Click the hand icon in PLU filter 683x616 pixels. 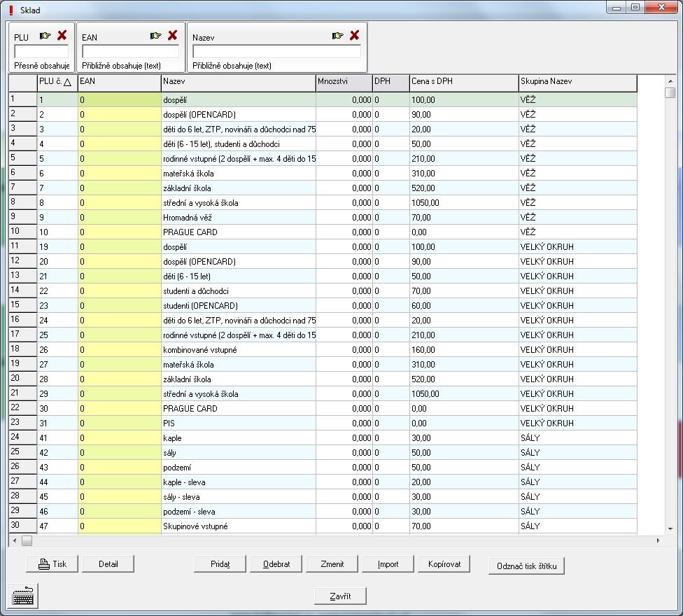45,36
